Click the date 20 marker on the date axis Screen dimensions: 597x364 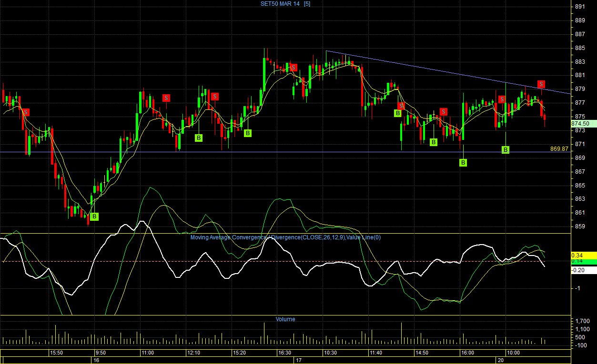(x=500, y=361)
